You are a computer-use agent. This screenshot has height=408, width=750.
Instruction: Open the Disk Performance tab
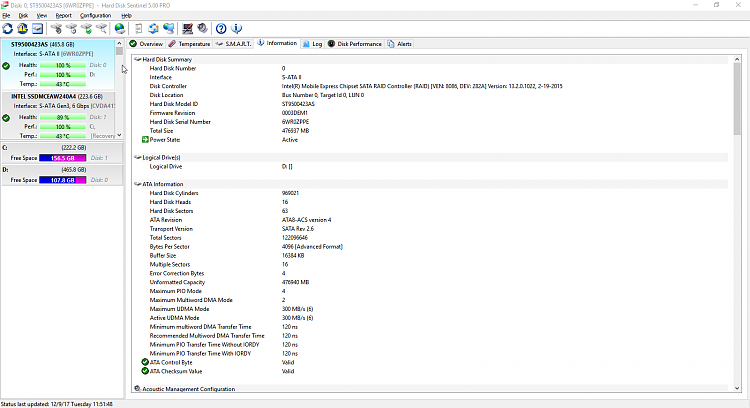coord(354,44)
